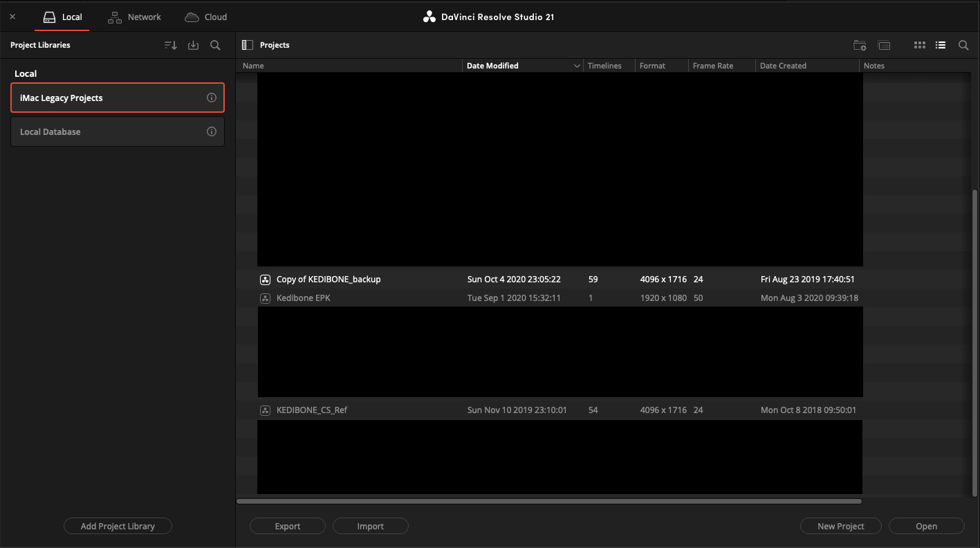The height and width of the screenshot is (548, 980).
Task: Click the Date Modified sort arrow
Action: coord(577,66)
